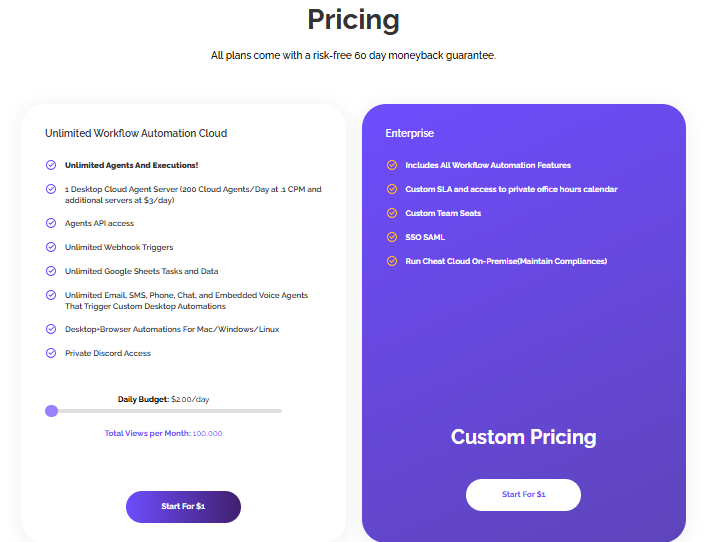The height and width of the screenshot is (542, 713).
Task: Click the Unlimited Workflow Automation Cloud title
Action: coord(136,133)
